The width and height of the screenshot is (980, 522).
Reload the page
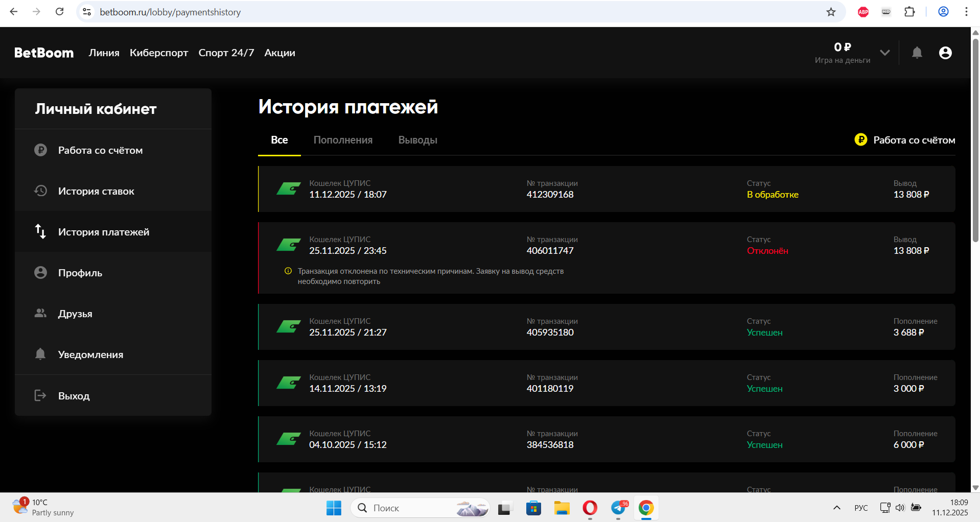59,12
